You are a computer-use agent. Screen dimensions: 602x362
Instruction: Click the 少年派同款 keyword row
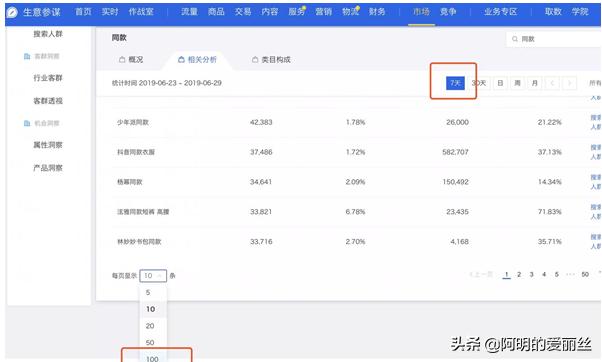[x=356, y=122]
